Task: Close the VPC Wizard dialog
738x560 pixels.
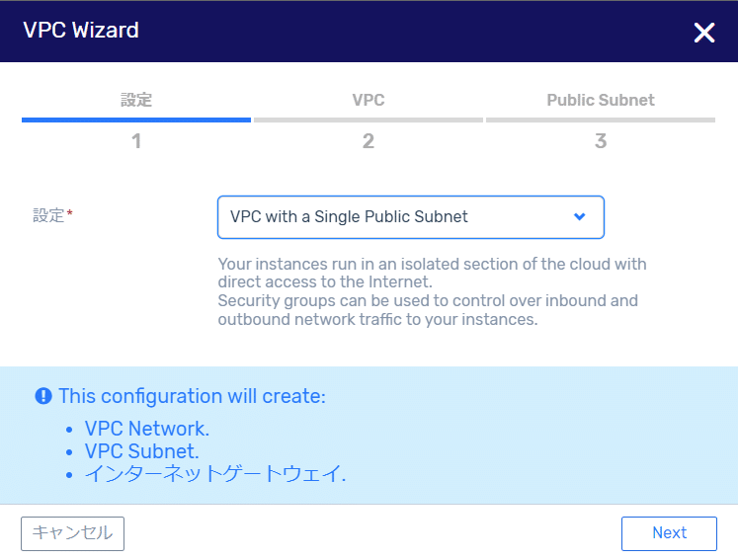Action: click(704, 33)
